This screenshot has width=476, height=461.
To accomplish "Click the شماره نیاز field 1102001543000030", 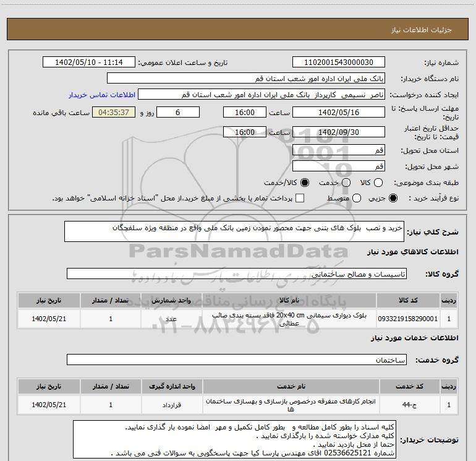I will (x=339, y=62).
